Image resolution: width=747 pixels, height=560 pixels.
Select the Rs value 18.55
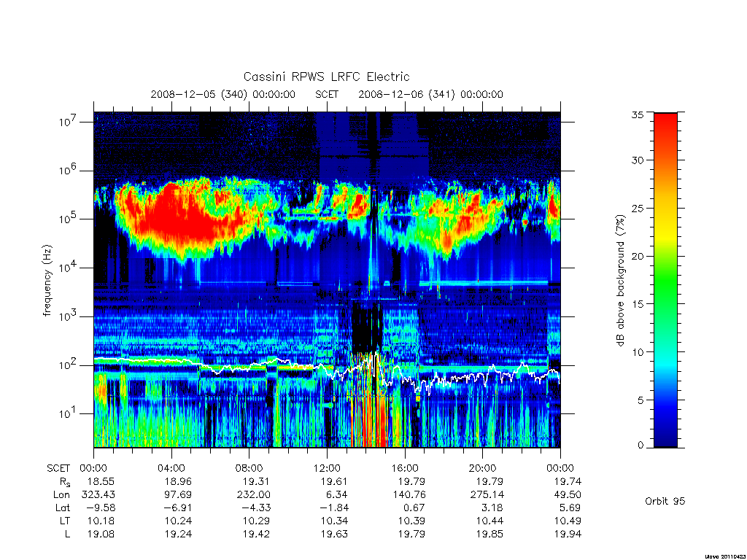[x=101, y=481]
